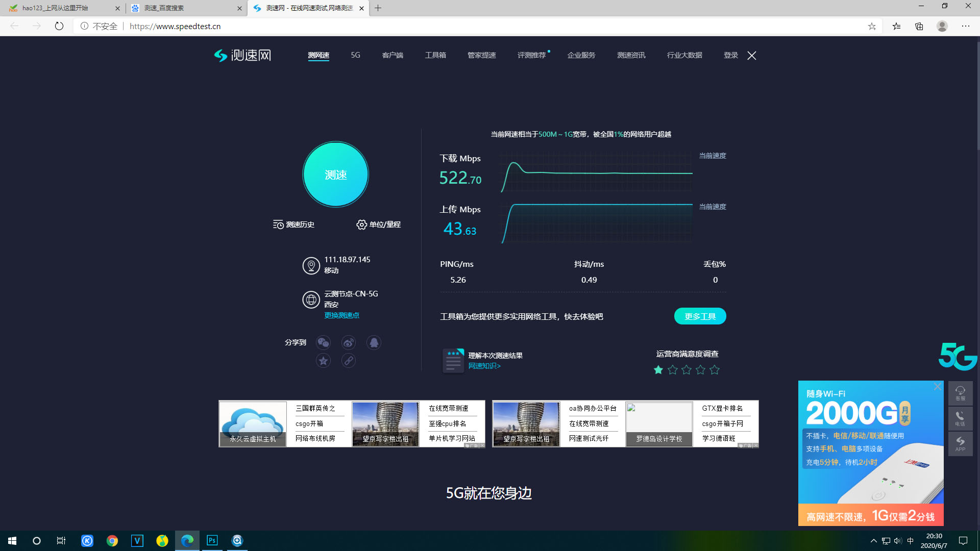Viewport: 980px width, 551px height.
Task: Favorite this page with address-bar star
Action: click(872, 26)
